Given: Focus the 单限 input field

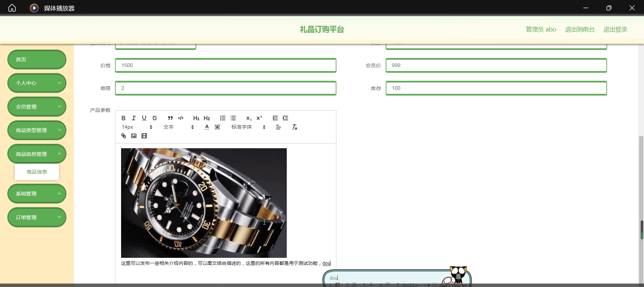Looking at the screenshot, I should [226, 88].
